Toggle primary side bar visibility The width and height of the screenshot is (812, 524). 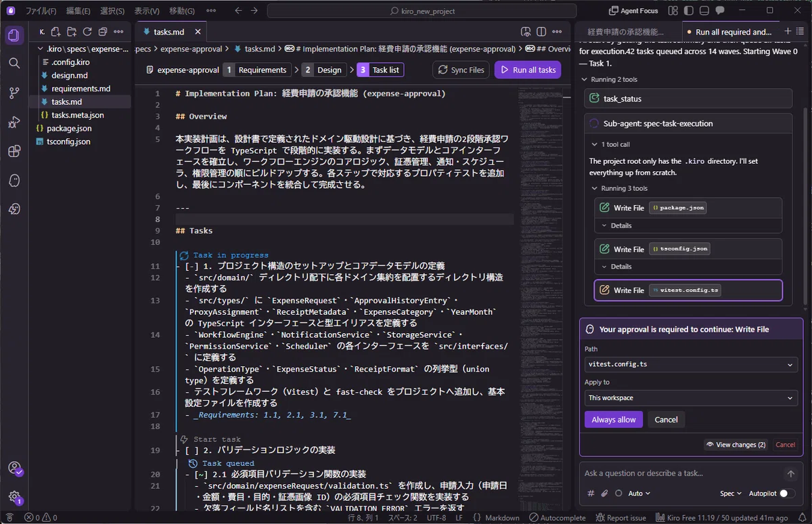pos(689,11)
